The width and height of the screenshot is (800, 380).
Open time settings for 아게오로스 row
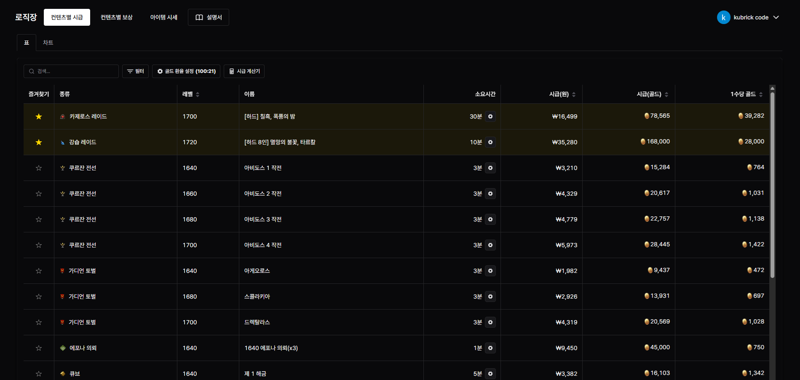490,271
